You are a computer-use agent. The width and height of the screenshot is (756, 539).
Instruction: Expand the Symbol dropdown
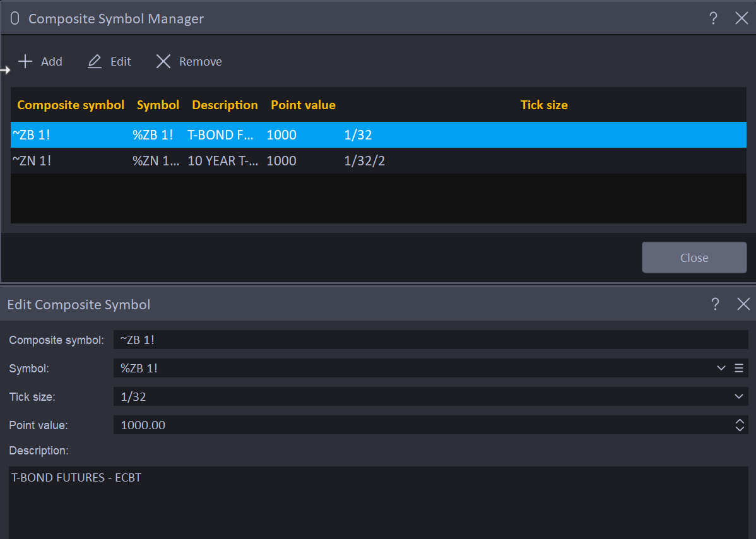coord(721,368)
